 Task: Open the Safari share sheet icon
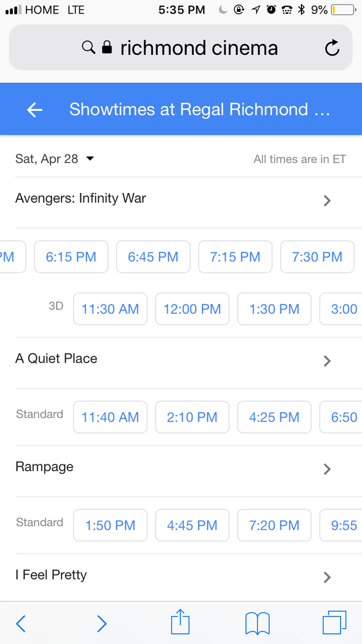[x=180, y=622]
